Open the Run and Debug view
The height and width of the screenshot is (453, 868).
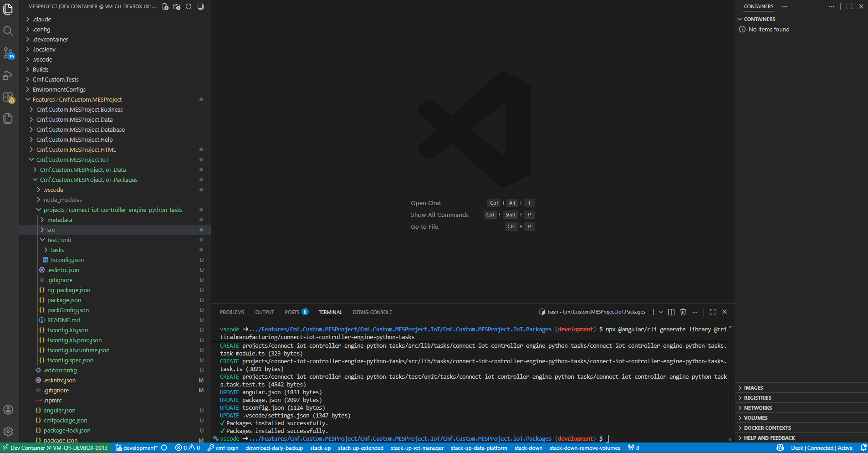pyautogui.click(x=8, y=75)
